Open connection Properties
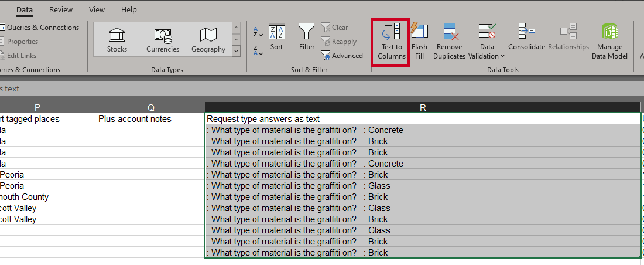 tap(19, 42)
